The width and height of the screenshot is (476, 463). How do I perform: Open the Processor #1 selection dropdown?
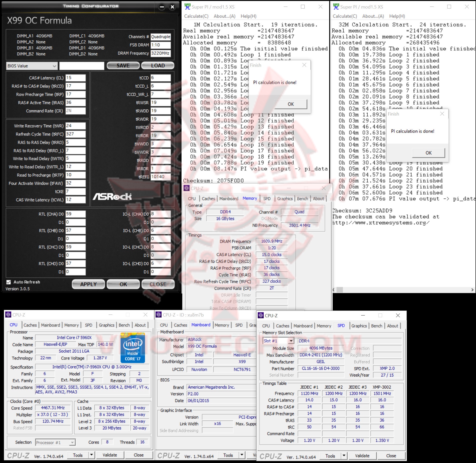click(x=55, y=442)
